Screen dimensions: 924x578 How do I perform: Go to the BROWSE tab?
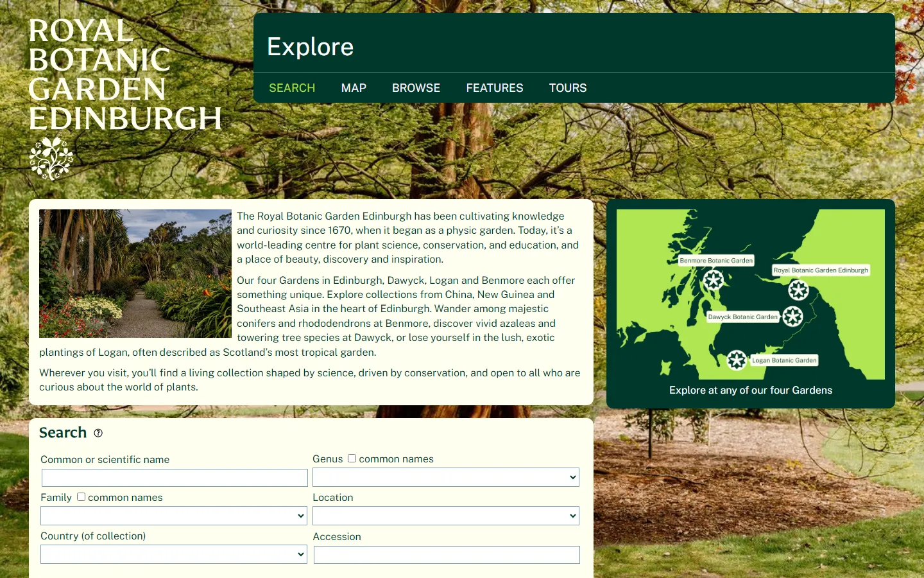click(x=416, y=88)
